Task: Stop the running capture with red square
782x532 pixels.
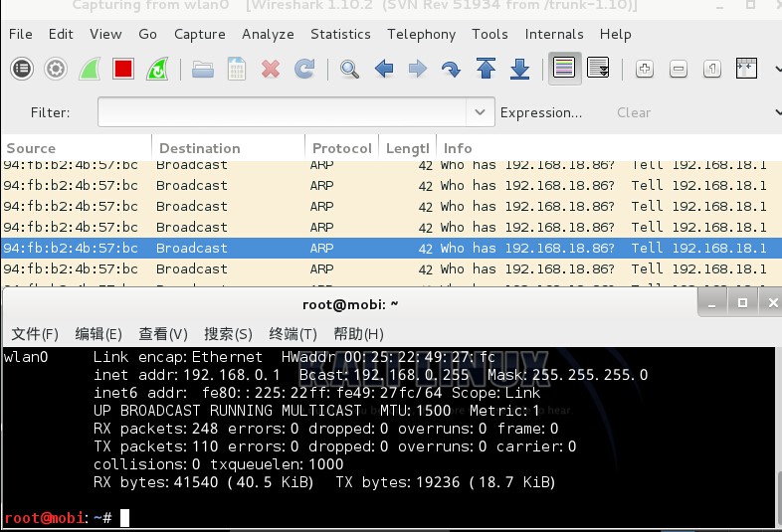Action: click(123, 70)
